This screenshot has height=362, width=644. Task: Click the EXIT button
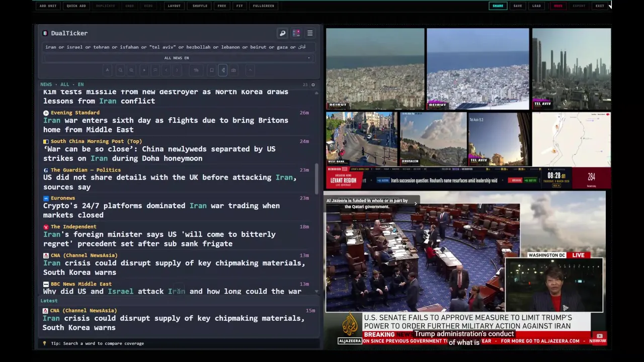[600, 6]
